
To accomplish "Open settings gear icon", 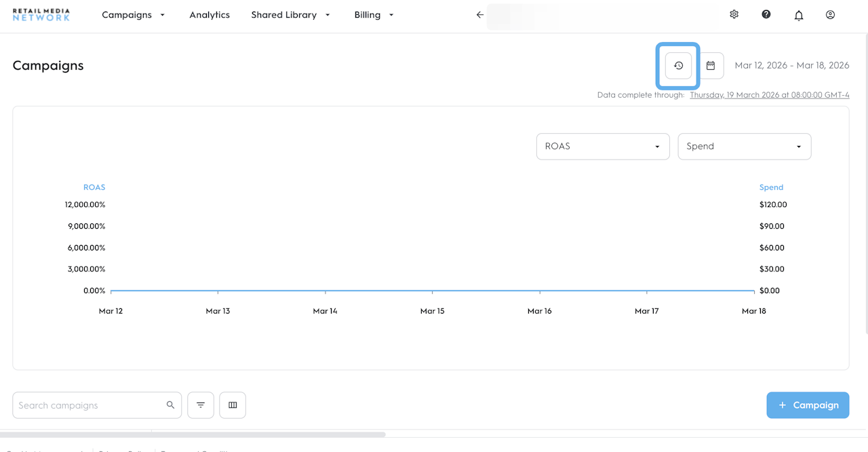I will 734,14.
